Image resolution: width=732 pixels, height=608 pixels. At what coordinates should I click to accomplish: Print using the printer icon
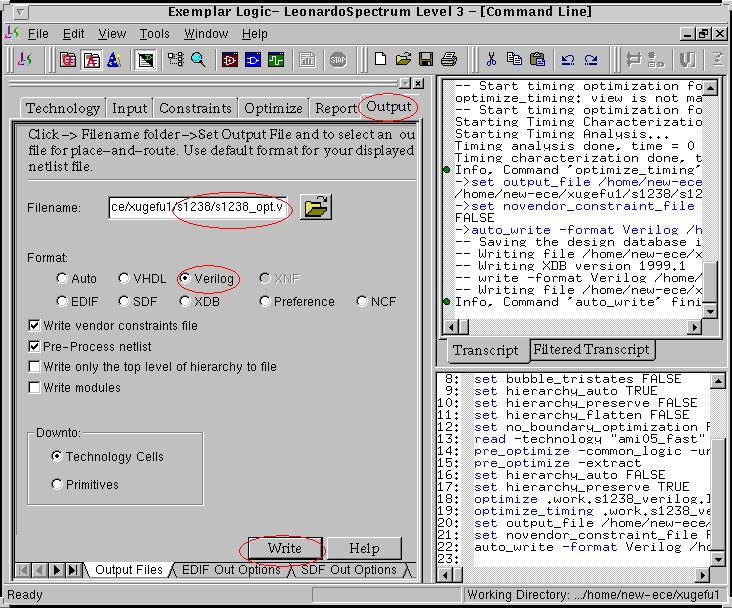pyautogui.click(x=449, y=59)
